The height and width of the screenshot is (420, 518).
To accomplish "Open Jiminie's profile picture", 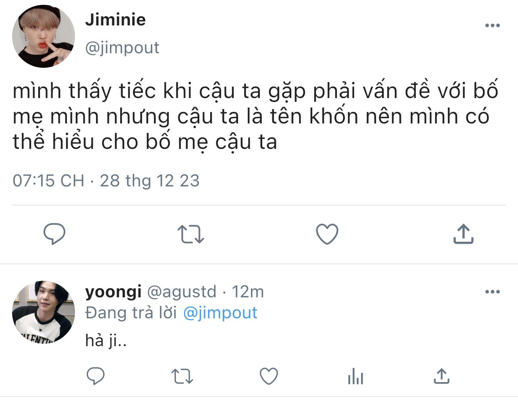I will pos(44,36).
